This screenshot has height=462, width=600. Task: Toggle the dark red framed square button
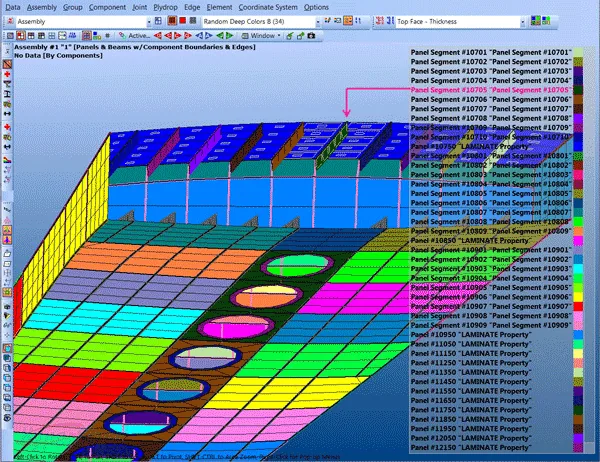click(x=172, y=21)
